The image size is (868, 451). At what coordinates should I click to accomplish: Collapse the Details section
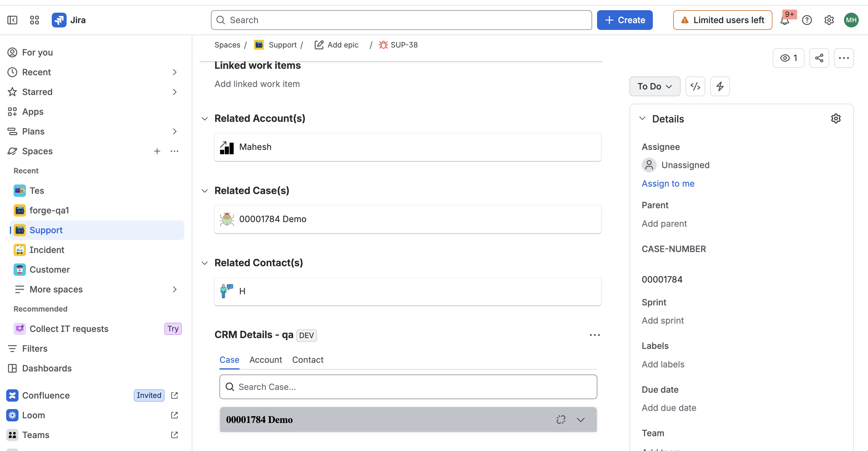coord(643,118)
